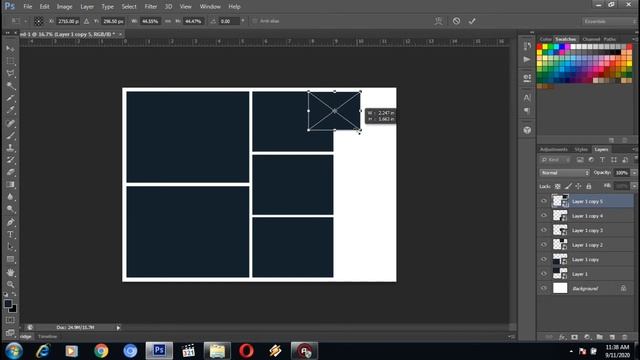Image resolution: width=640 pixels, height=360 pixels.
Task: Open the File menu
Action: [x=28, y=7]
